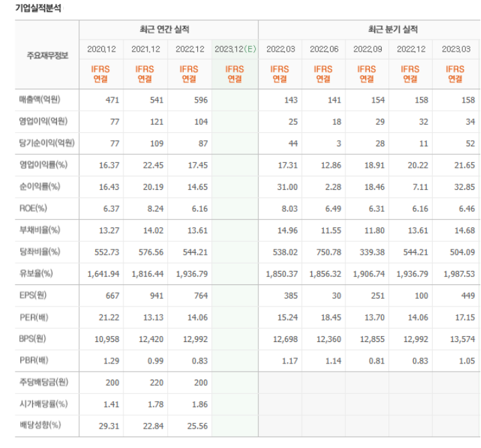Click reserve ratio value 1,641.94
Image resolution: width=481 pixels, height=448 pixels.
pos(103,274)
